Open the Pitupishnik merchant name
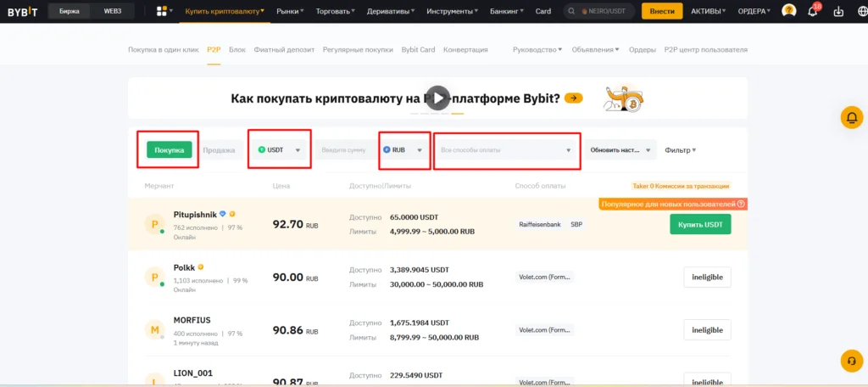The image size is (868, 387). click(195, 214)
